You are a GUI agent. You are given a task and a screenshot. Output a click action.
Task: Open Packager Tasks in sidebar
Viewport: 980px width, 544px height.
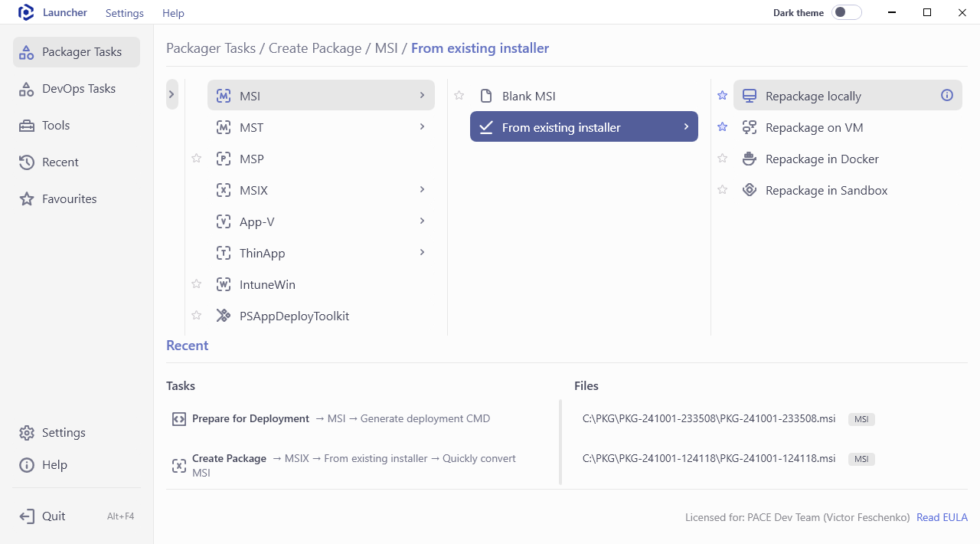point(77,52)
